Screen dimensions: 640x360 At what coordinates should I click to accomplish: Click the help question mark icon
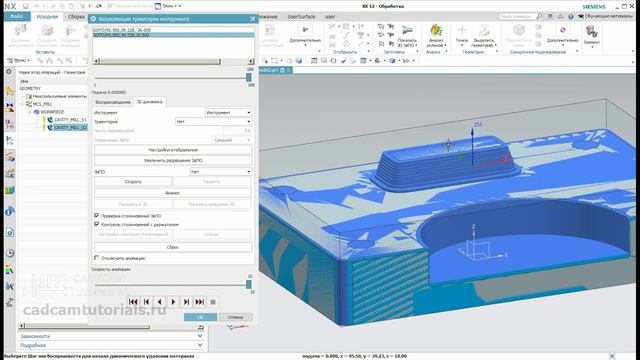(x=571, y=16)
